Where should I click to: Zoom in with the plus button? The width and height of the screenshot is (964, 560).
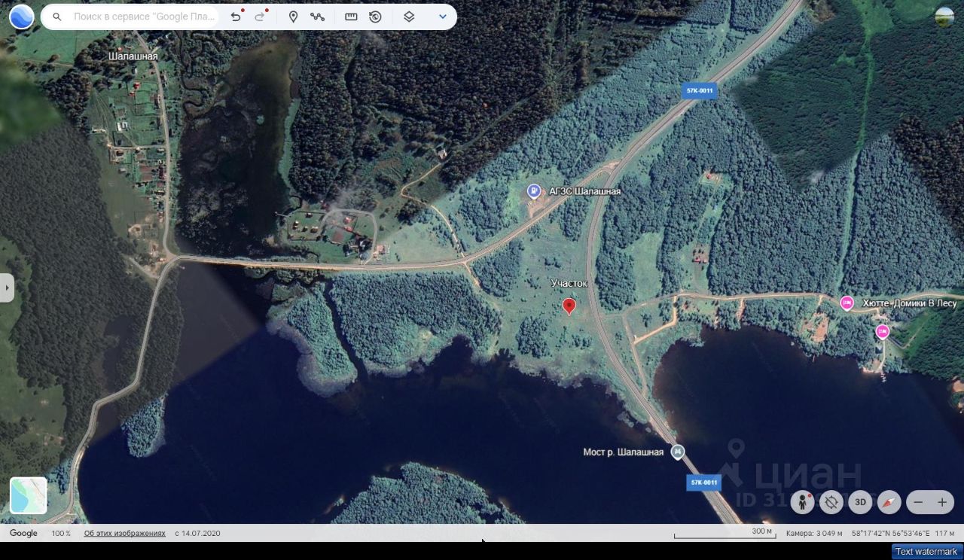point(942,502)
